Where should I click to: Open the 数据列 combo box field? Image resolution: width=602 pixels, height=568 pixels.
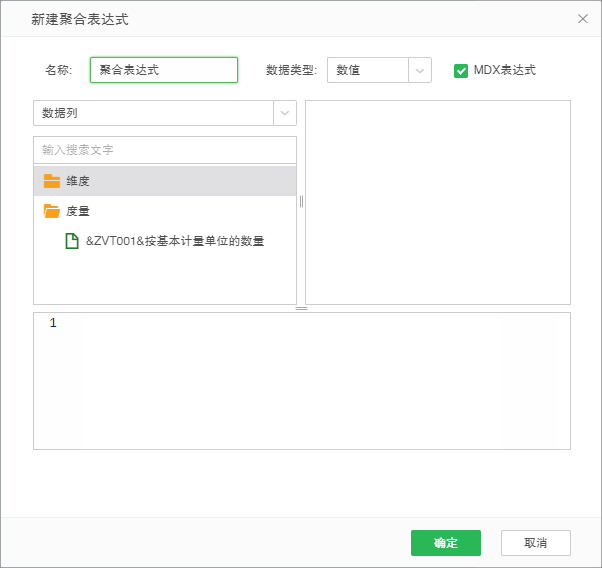(x=153, y=112)
